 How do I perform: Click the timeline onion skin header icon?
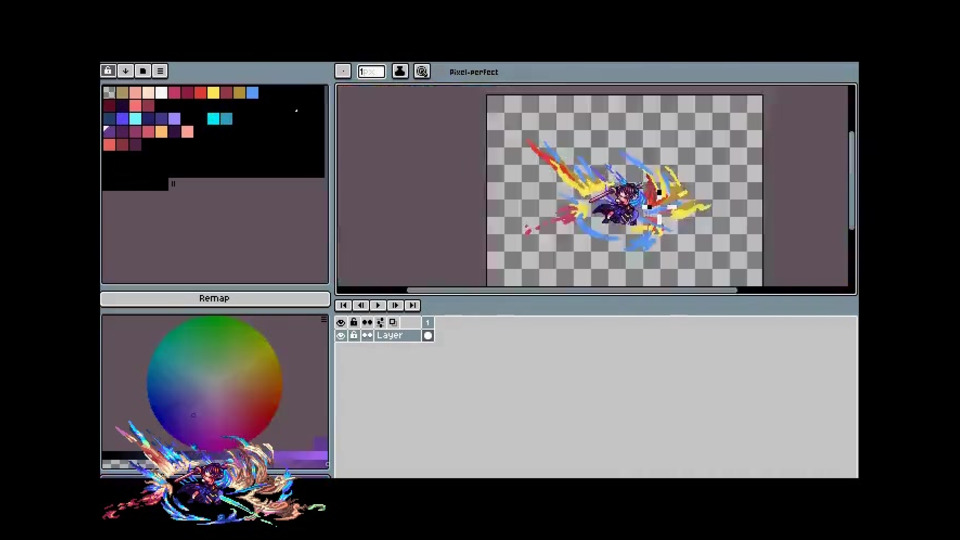pyautogui.click(x=380, y=322)
